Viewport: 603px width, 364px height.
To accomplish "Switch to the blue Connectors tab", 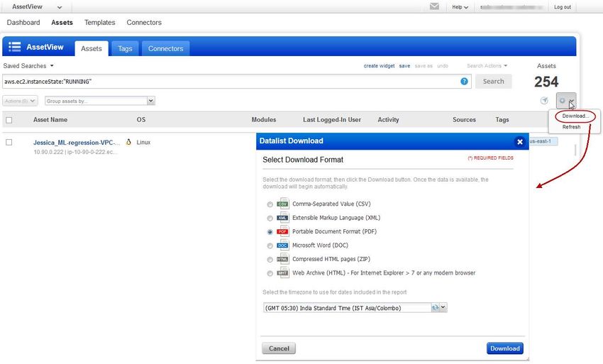I will (166, 48).
